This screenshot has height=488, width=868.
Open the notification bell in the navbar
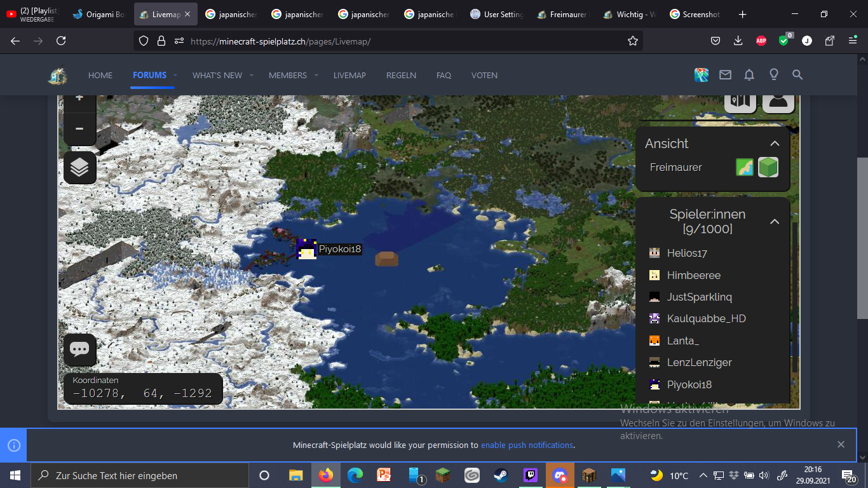[749, 74]
